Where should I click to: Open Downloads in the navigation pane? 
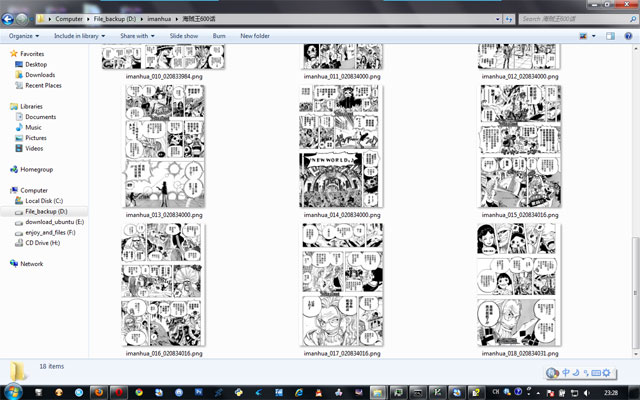[x=40, y=75]
